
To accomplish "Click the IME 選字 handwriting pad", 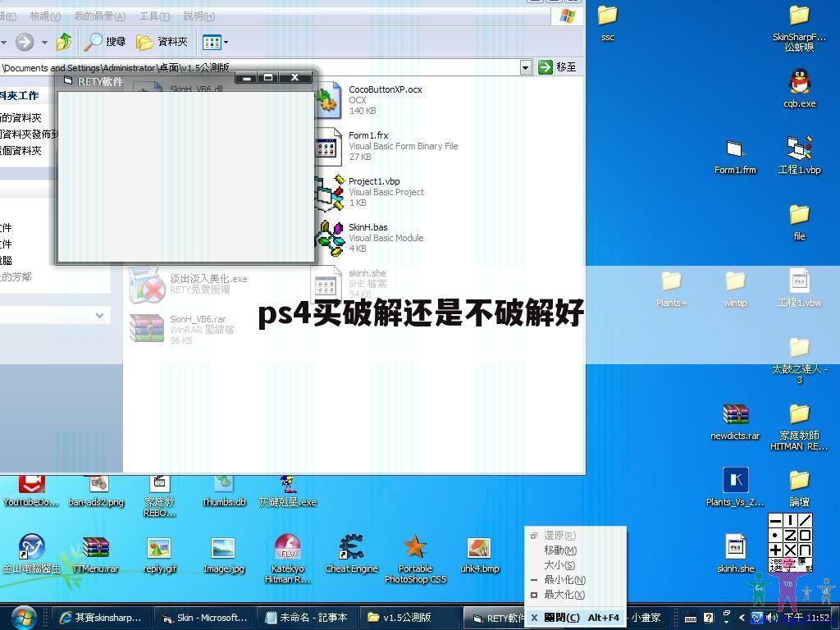I will pos(790,542).
